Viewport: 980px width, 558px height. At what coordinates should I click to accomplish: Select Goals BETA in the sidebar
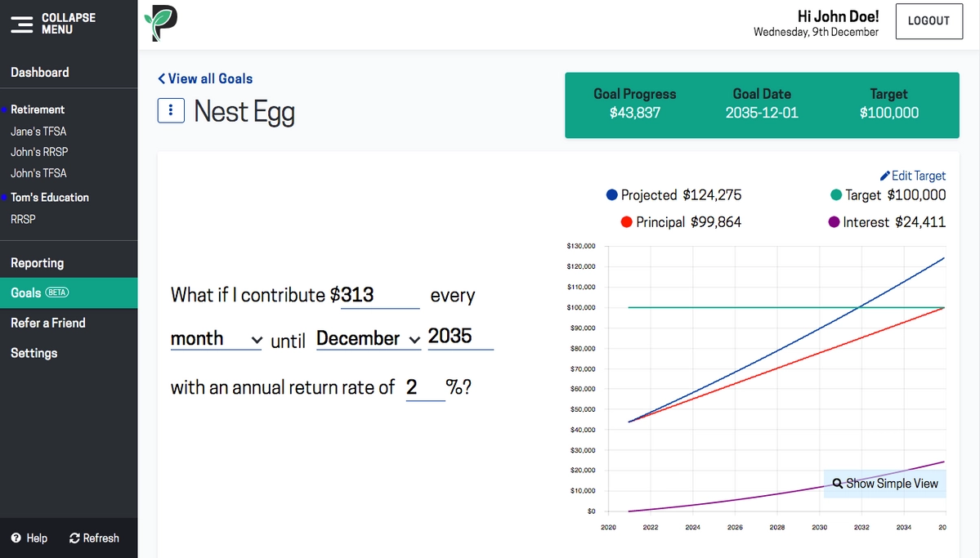point(69,292)
